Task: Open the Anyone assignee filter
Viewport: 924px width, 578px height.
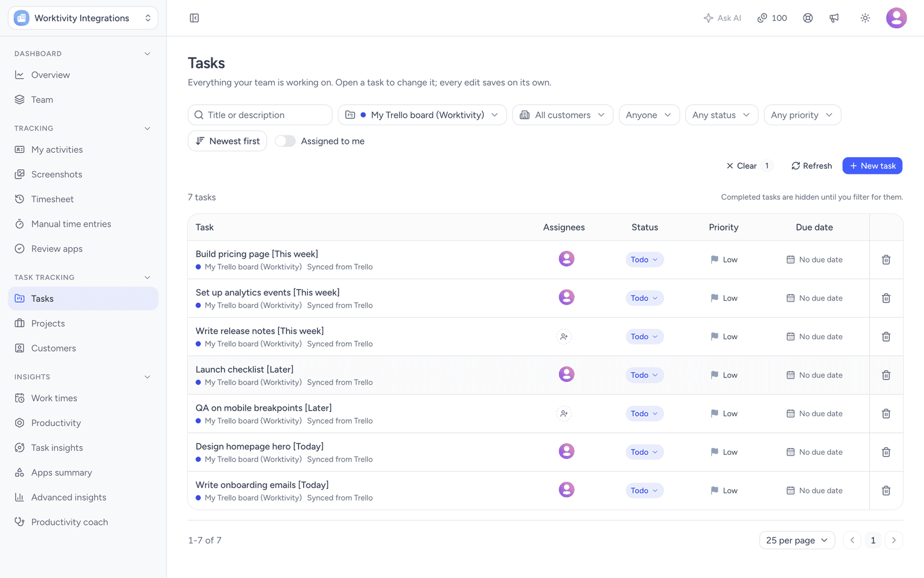Action: [x=649, y=115]
